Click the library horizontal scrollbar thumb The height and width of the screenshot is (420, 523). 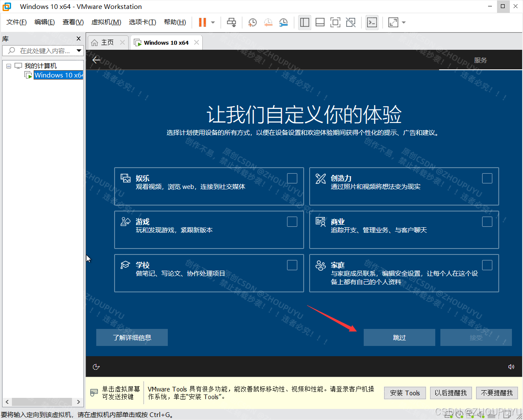tap(41, 402)
